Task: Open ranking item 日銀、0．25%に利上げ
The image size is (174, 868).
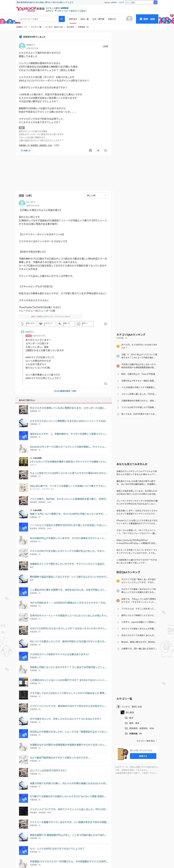Action: pyautogui.click(x=139, y=356)
